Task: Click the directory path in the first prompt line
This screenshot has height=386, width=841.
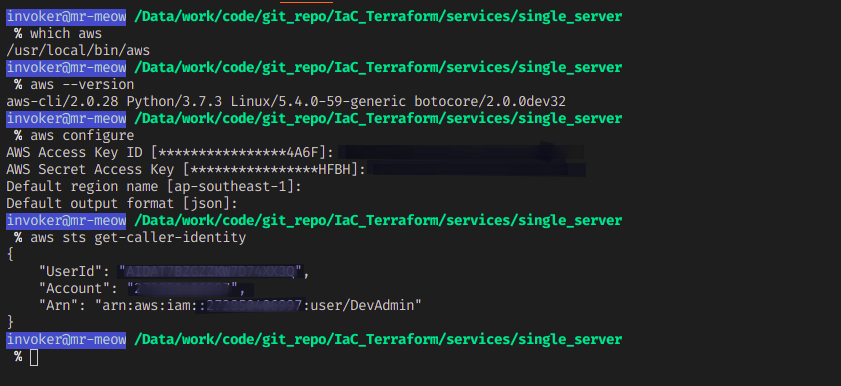Action: point(378,17)
